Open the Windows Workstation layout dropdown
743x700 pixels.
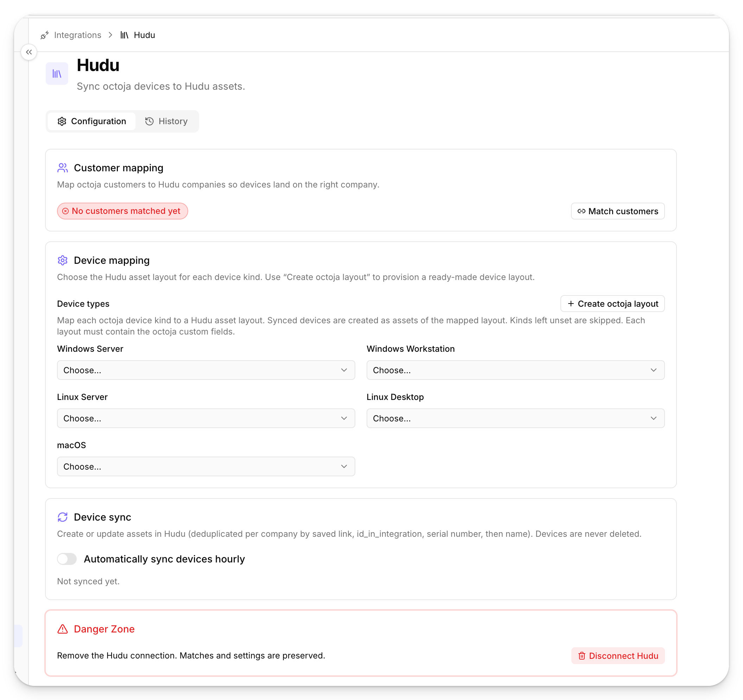515,370
